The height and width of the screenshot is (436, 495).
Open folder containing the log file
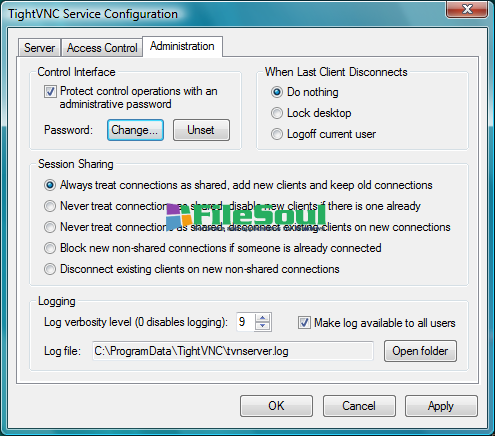[420, 351]
